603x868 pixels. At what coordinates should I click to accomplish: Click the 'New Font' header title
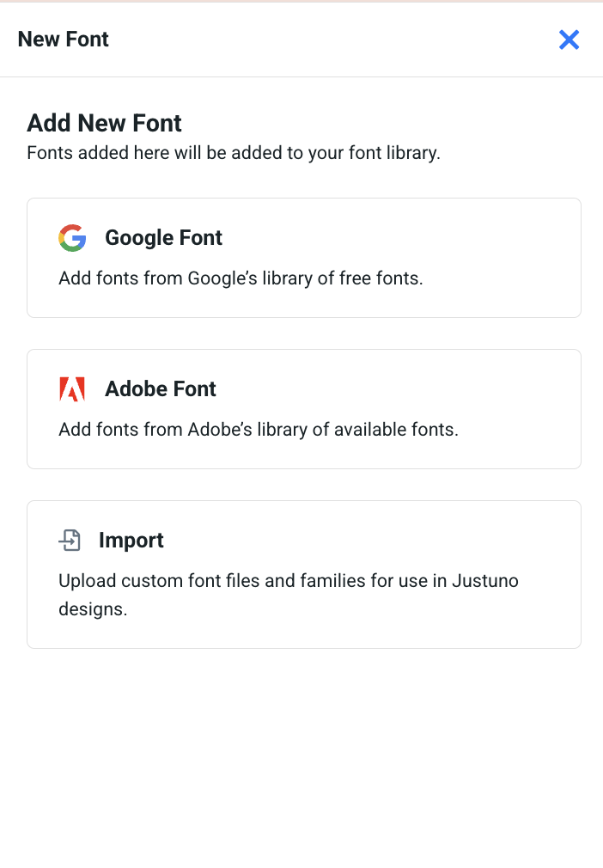(x=63, y=40)
